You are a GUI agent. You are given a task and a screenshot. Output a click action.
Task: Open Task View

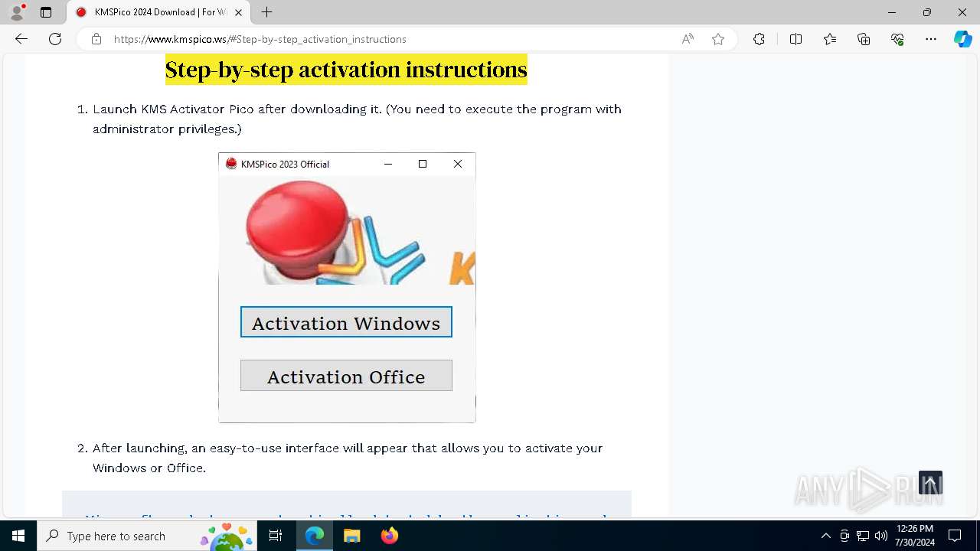coord(276,536)
